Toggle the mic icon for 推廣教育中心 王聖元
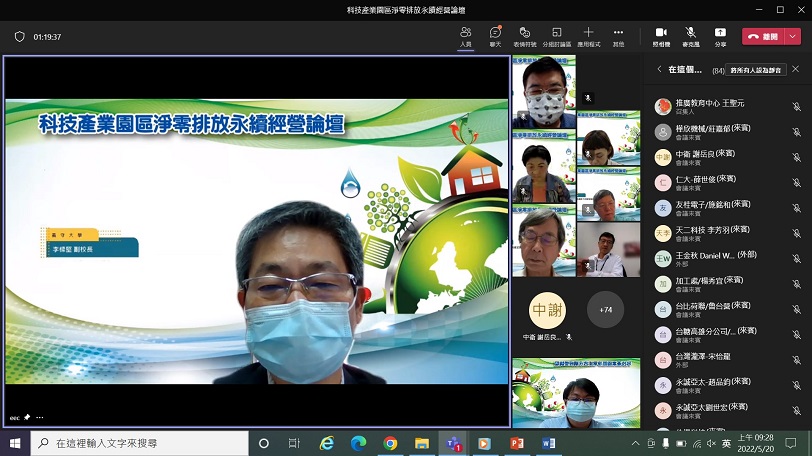Screen dimensions: 812x456 [796, 106]
